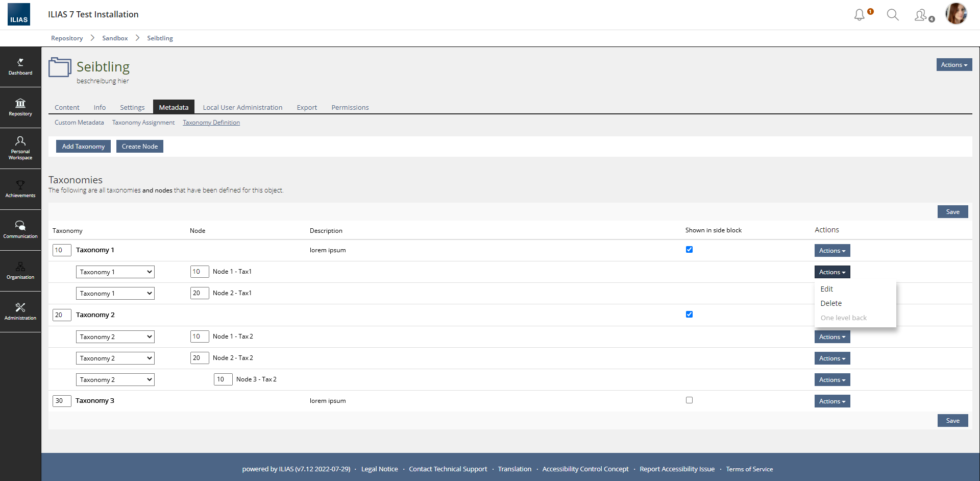Click the Add Taxonomy button
Screen dimensions: 980x481
point(83,147)
